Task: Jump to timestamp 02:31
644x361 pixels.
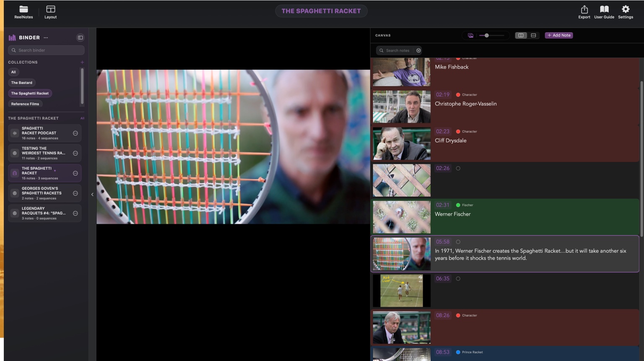Action: point(442,205)
